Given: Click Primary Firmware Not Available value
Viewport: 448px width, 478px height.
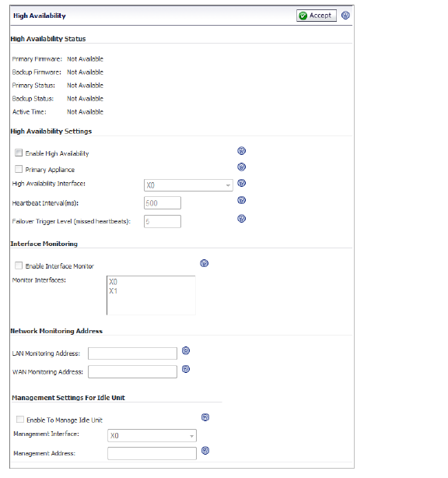Looking at the screenshot, I should 85,59.
